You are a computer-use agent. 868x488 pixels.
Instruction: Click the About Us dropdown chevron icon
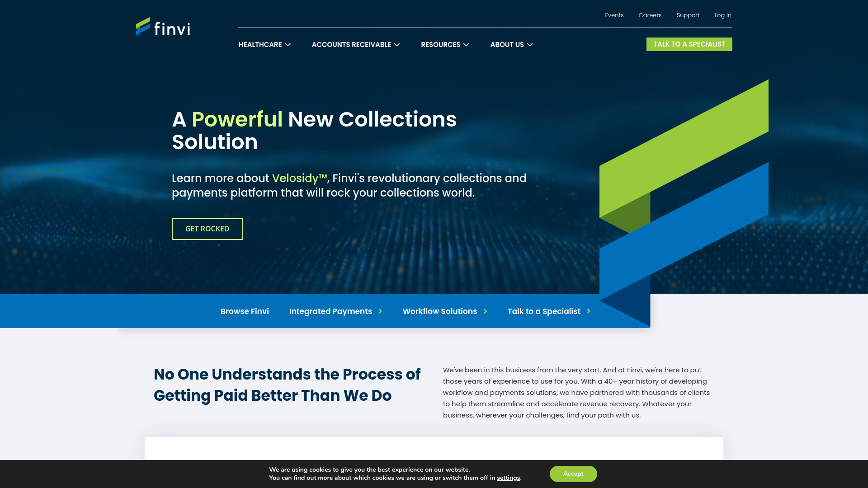[x=529, y=45]
